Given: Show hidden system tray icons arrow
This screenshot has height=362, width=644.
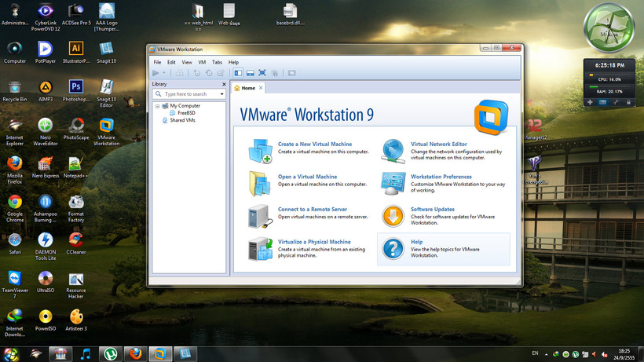Looking at the screenshot, I should pos(547,354).
